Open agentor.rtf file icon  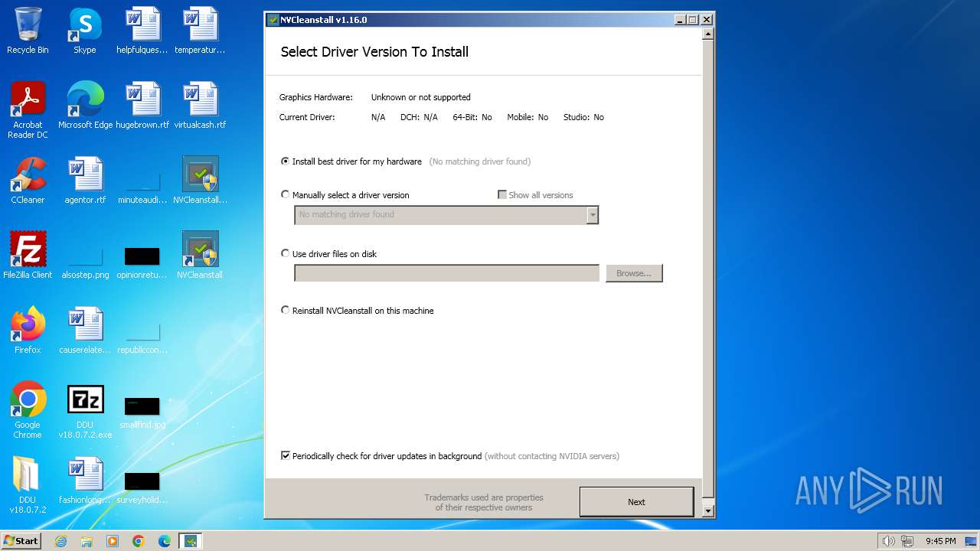85,181
